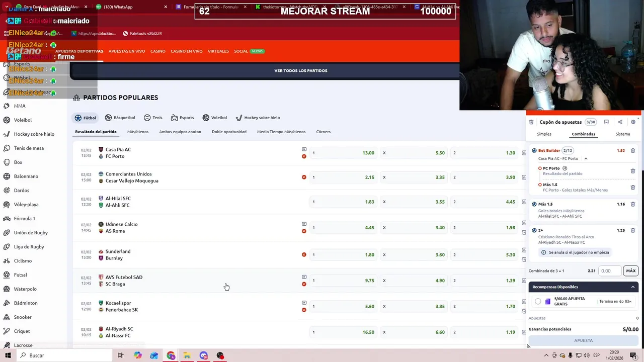Click the Bet Builder badge icon on Comerciantes Unidos row

(304, 177)
